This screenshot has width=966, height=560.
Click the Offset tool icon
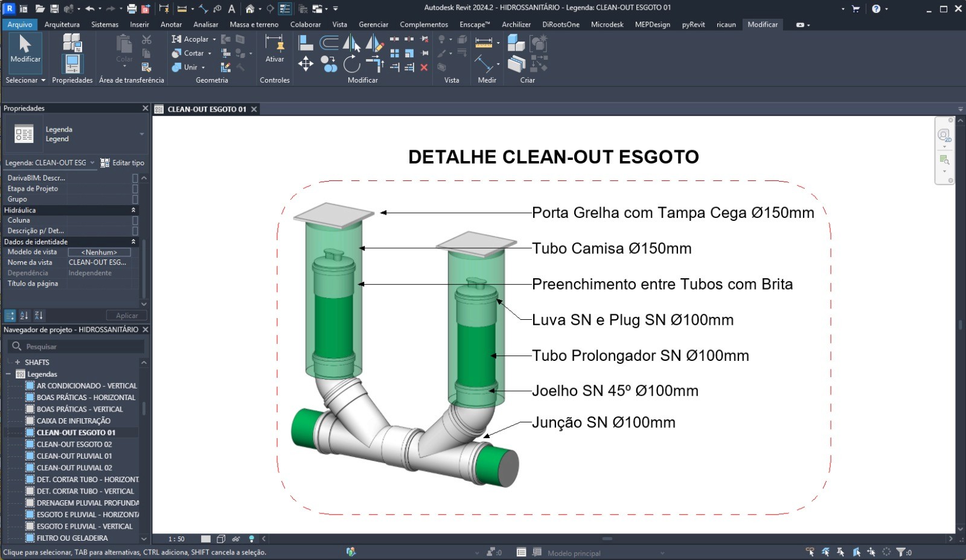(328, 42)
